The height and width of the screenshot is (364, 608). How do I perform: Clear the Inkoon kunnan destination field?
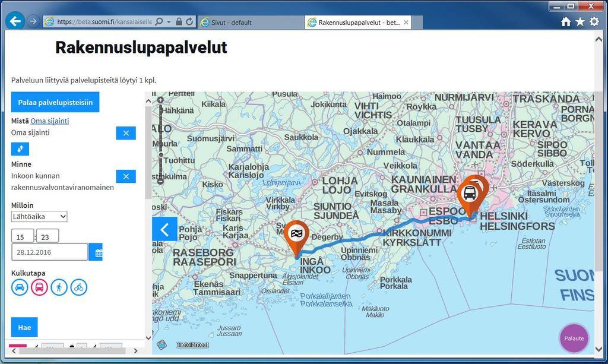click(x=126, y=176)
